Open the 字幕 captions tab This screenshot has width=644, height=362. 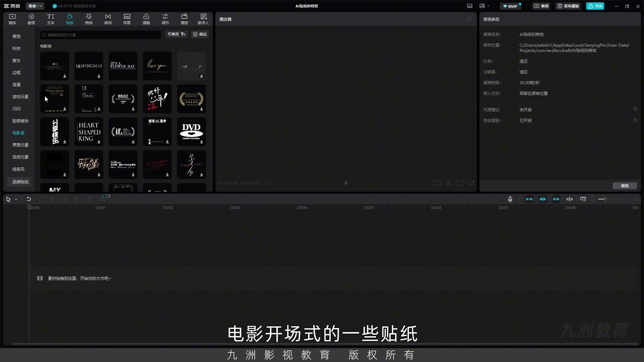click(127, 19)
